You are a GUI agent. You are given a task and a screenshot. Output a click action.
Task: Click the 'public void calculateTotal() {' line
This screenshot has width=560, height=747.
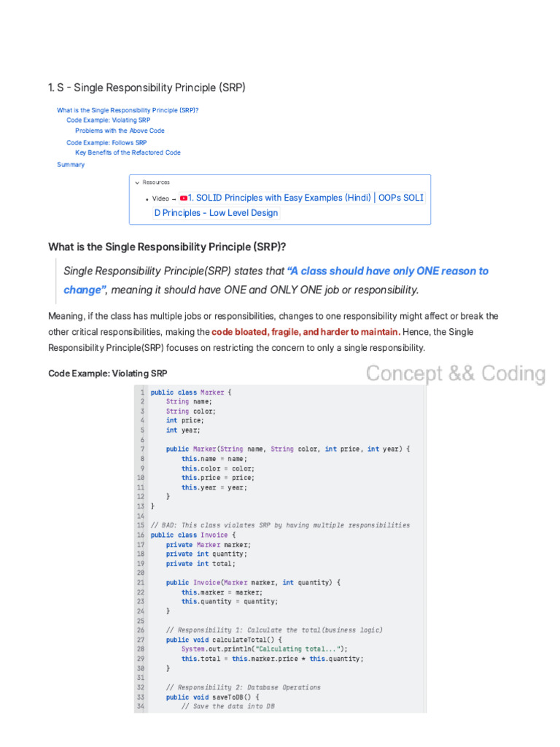[224, 640]
